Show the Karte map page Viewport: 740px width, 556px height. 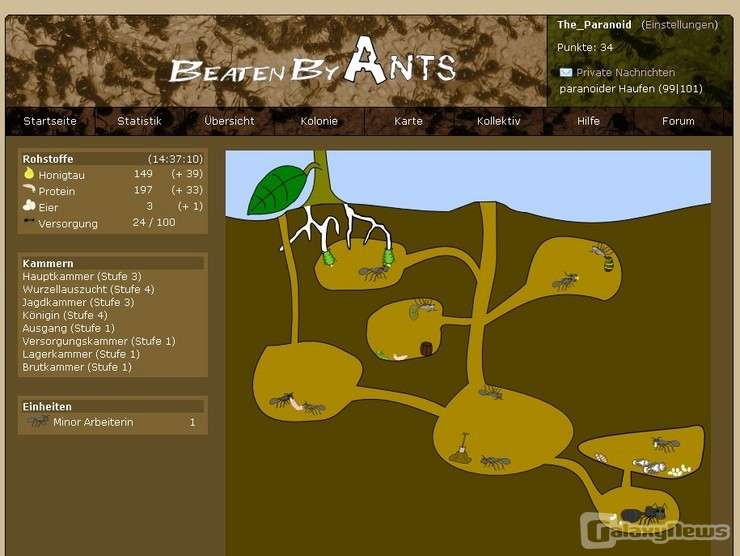[408, 121]
